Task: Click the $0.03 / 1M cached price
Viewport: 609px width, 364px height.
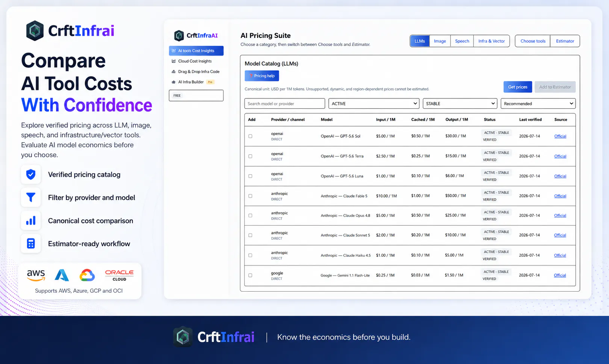Action: pos(420,275)
